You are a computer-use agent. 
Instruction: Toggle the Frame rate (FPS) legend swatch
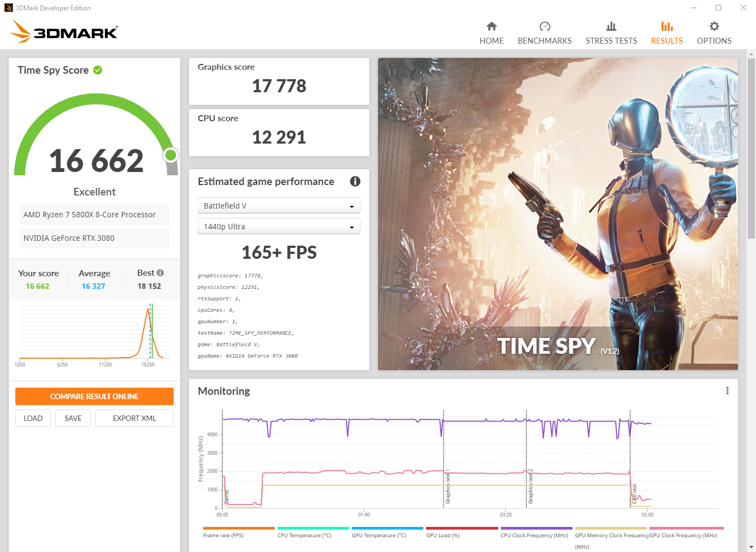[239, 528]
